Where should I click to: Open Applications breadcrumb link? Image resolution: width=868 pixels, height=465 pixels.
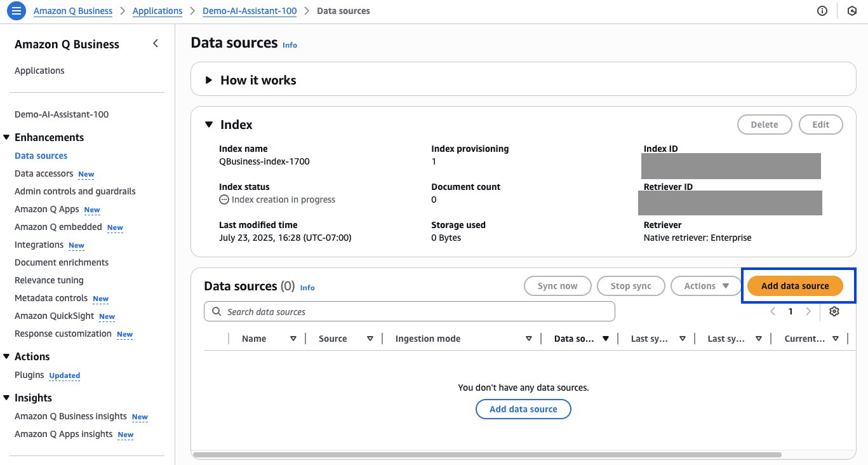[157, 11]
